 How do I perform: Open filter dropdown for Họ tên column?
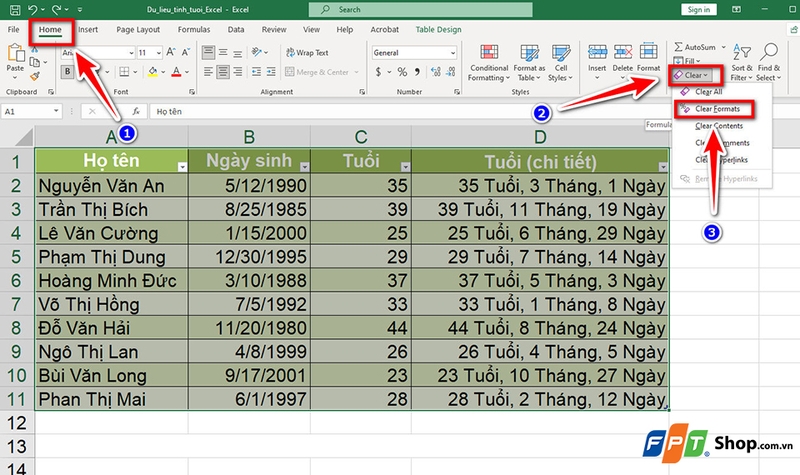point(182,167)
